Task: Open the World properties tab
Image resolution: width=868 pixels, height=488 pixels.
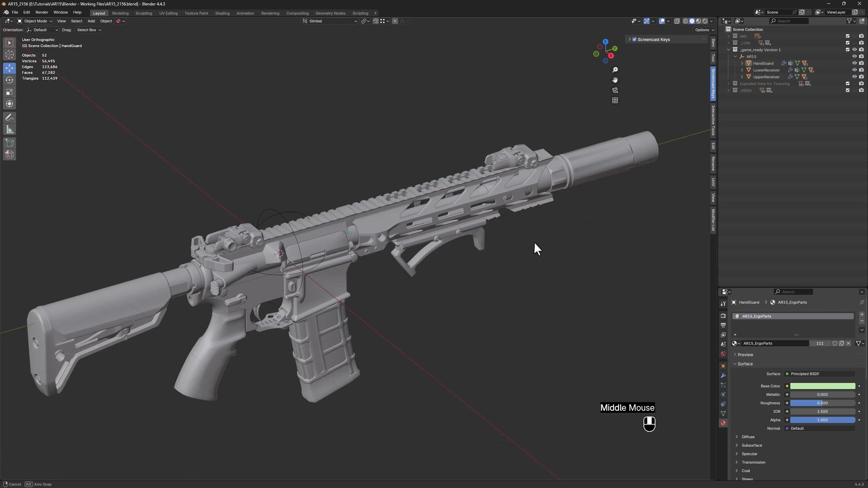Action: [723, 354]
